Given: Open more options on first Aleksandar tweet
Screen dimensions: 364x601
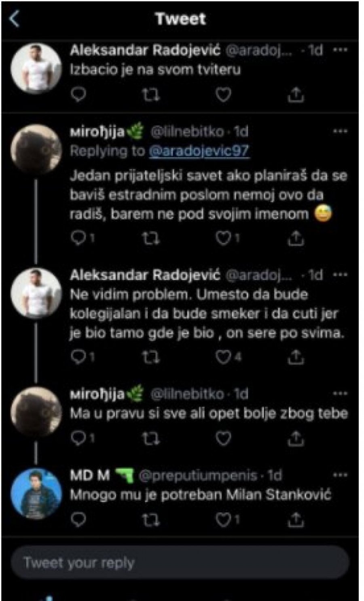Looking at the screenshot, I should [340, 50].
